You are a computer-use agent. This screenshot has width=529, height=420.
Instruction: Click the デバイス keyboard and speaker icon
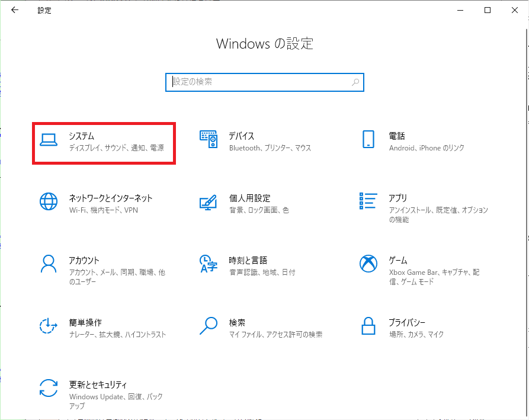pos(209,139)
